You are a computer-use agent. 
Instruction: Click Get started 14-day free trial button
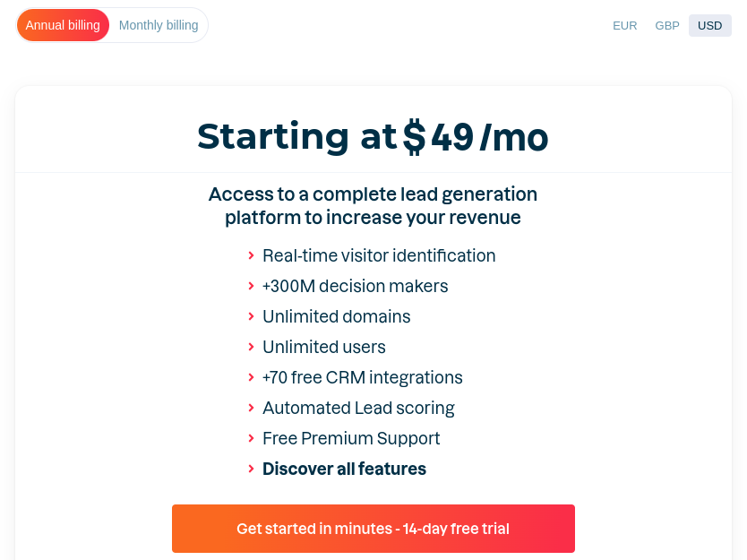point(373,529)
